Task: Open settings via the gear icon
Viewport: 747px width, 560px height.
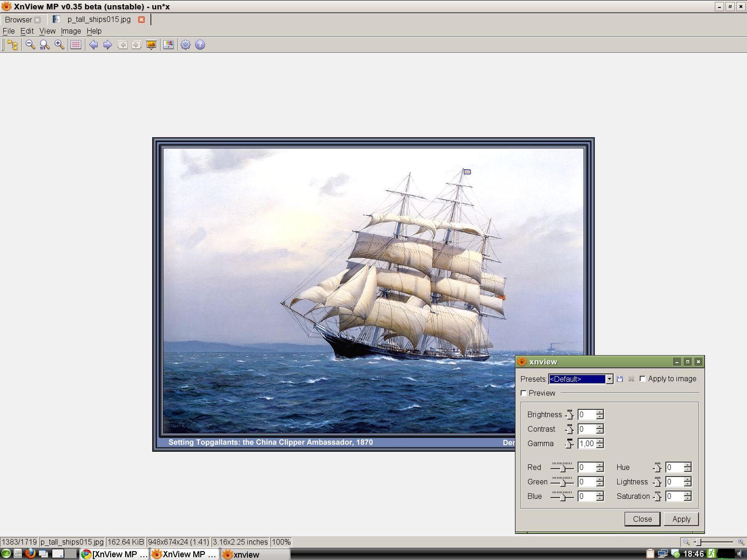Action: [x=186, y=45]
